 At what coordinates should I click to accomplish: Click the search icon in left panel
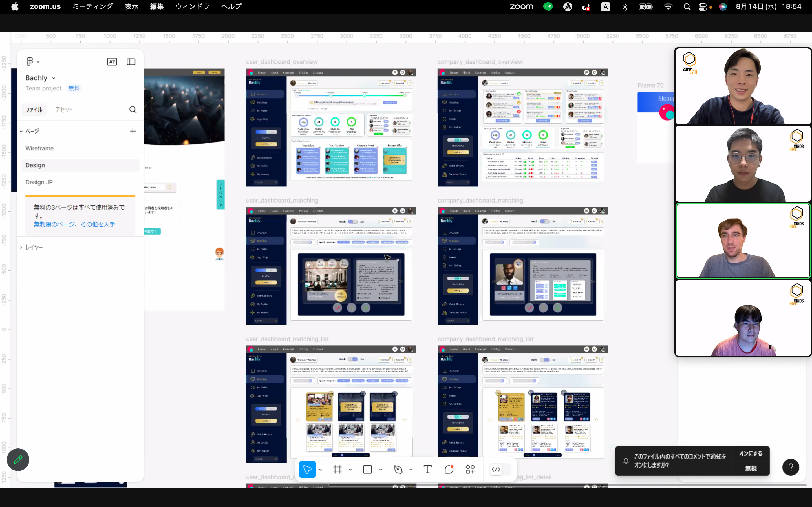tap(133, 110)
